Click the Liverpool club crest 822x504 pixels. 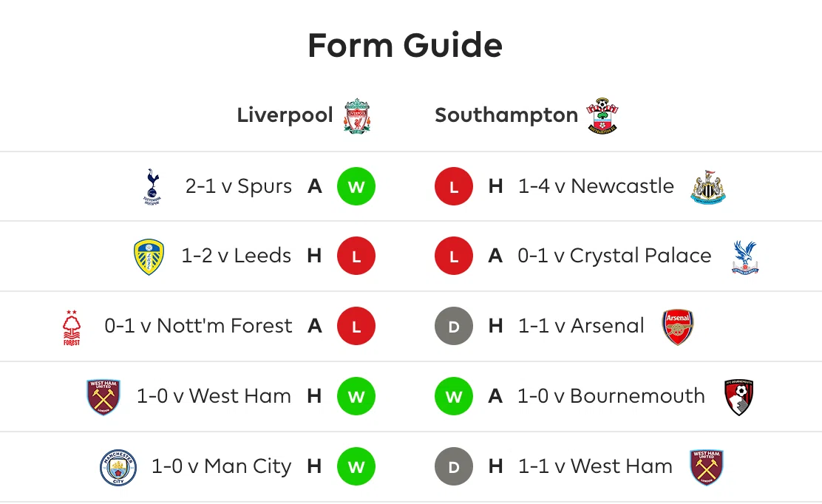(357, 115)
